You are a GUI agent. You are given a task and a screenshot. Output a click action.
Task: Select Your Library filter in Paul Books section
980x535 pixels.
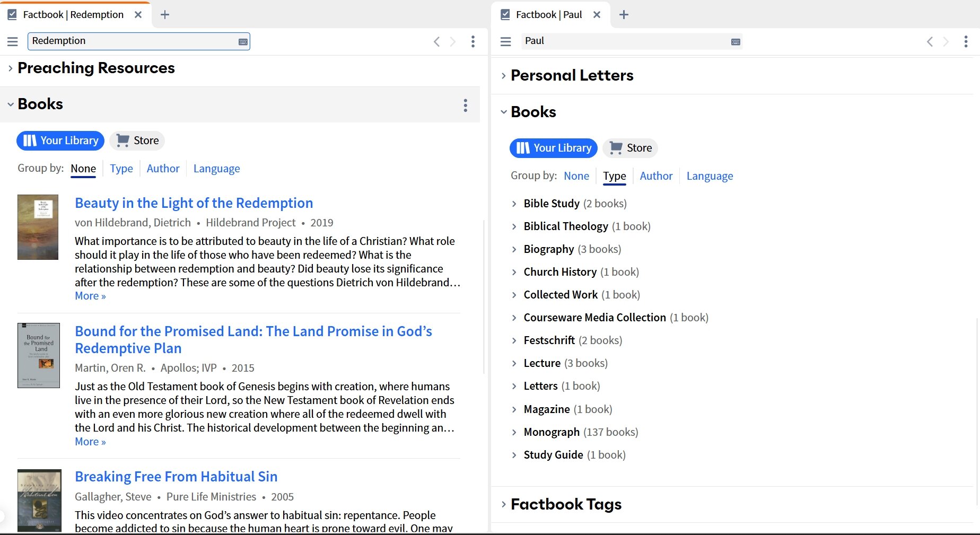point(553,148)
